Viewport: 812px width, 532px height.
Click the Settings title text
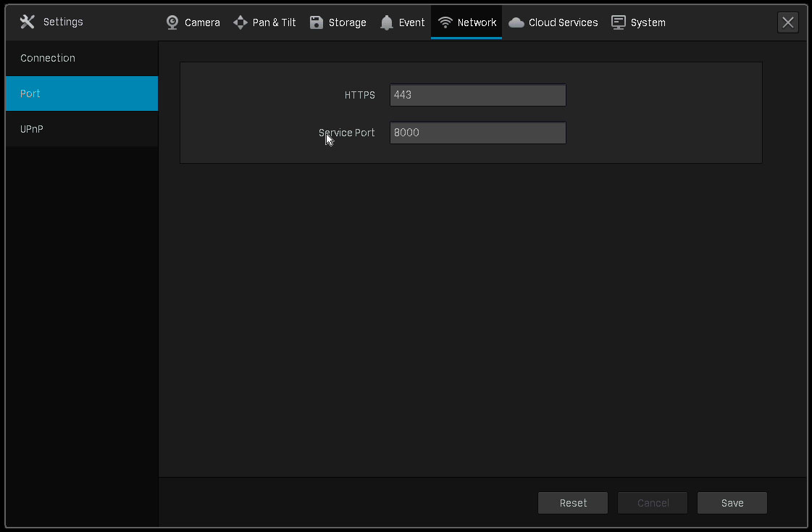63,22
